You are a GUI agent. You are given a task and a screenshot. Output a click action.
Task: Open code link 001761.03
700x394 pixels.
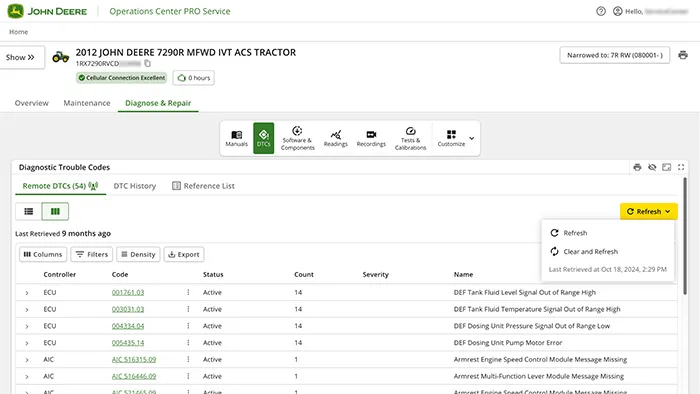tap(128, 293)
